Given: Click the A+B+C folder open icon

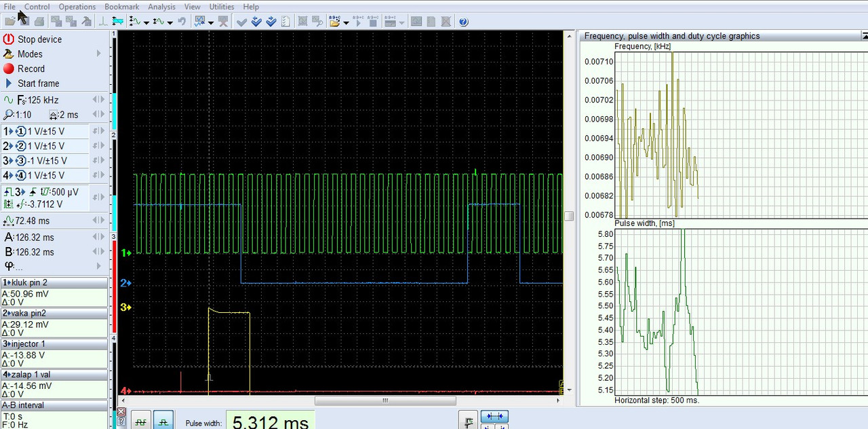Looking at the screenshot, I should 334,22.
